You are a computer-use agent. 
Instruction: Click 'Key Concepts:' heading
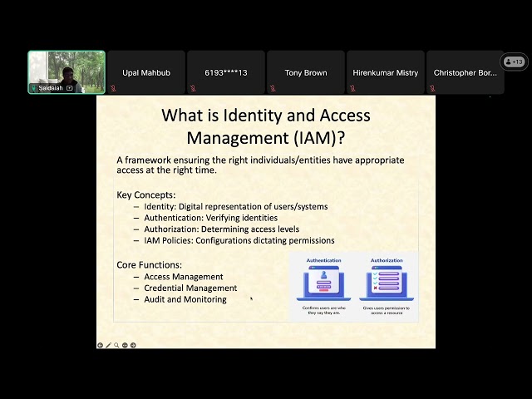pyautogui.click(x=146, y=195)
